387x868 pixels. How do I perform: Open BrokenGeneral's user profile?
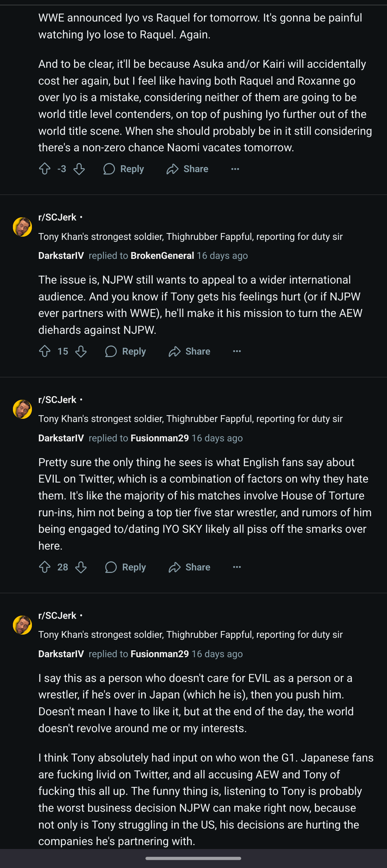tap(162, 256)
